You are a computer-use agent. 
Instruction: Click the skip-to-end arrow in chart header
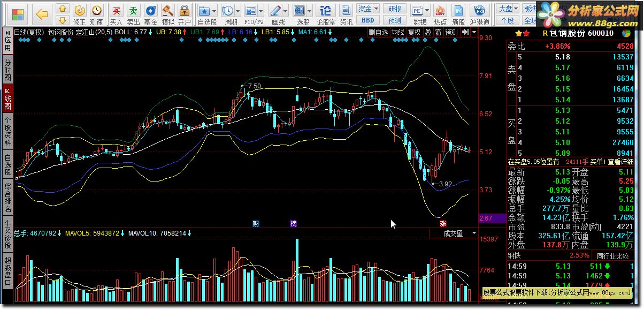click(x=465, y=32)
